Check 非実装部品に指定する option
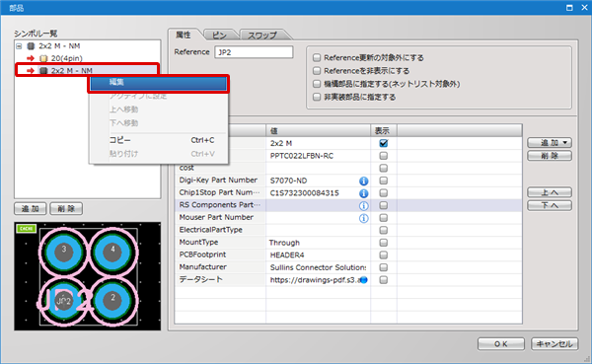This screenshot has height=364, width=592. coord(317,97)
